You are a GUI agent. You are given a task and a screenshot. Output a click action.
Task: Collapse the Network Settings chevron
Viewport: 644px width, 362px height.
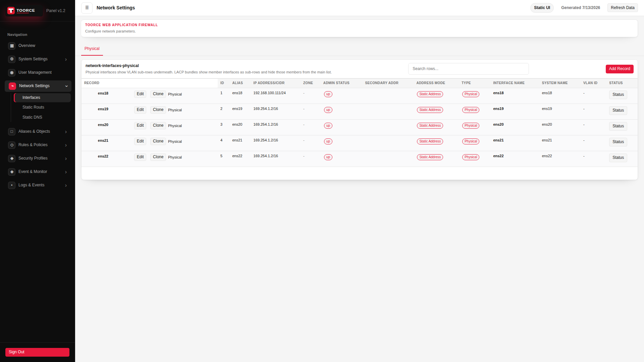[x=66, y=86]
